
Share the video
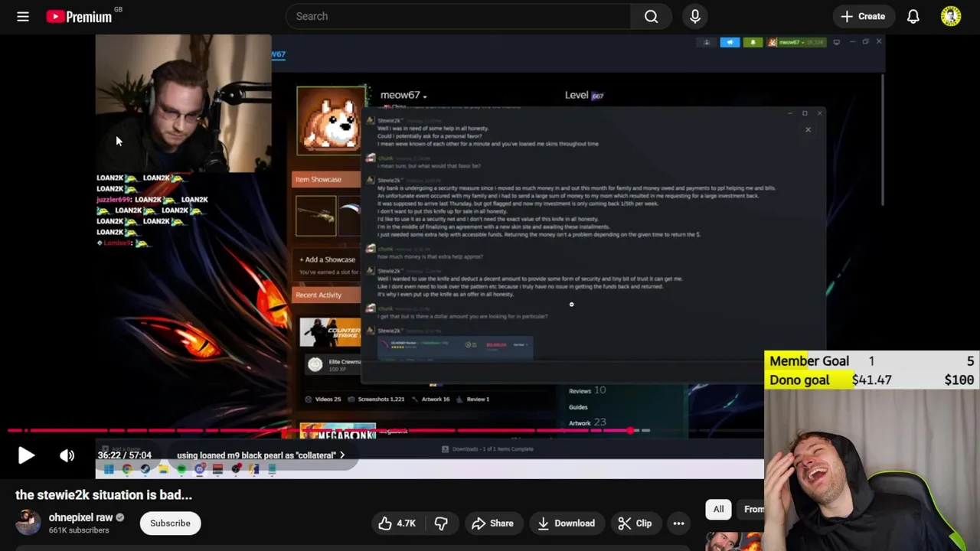[492, 523]
